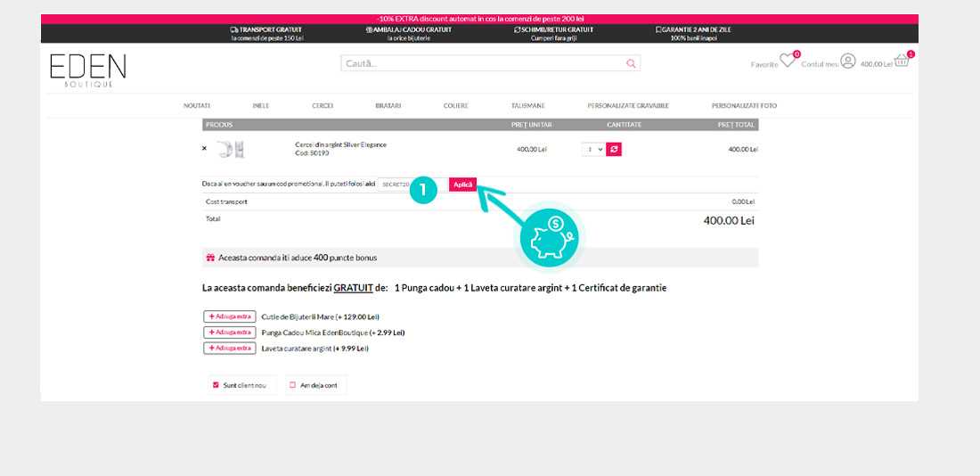Open the 'Cercei din argint Silver Elegance' link

click(340, 144)
